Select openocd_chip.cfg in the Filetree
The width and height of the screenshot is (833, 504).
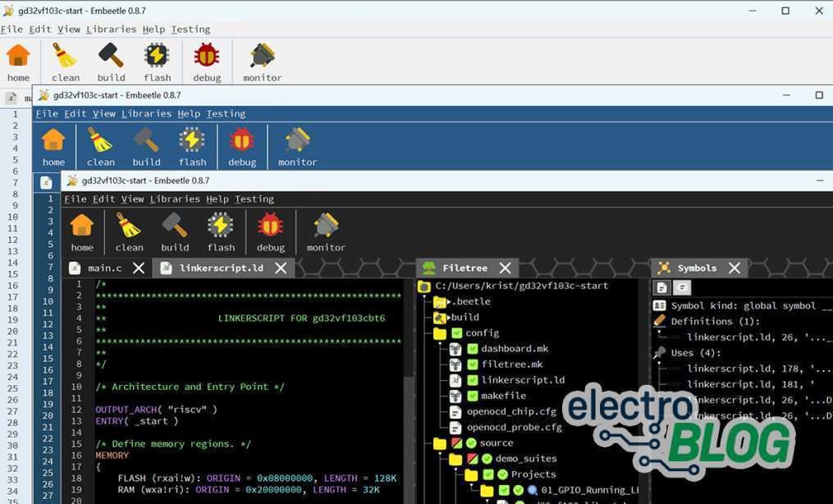pyautogui.click(x=512, y=411)
